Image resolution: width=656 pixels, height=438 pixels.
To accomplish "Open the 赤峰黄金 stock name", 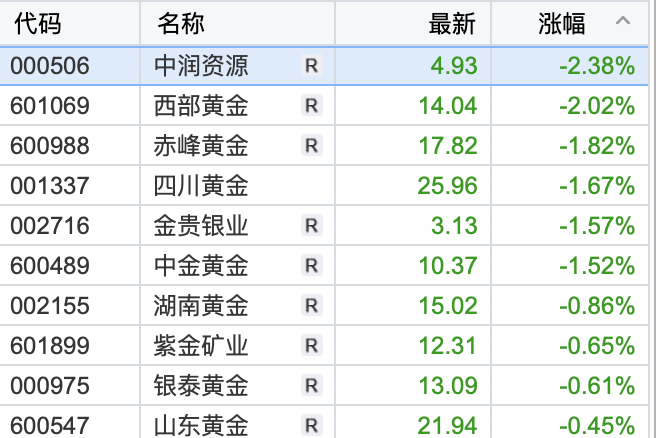I will point(201,146).
